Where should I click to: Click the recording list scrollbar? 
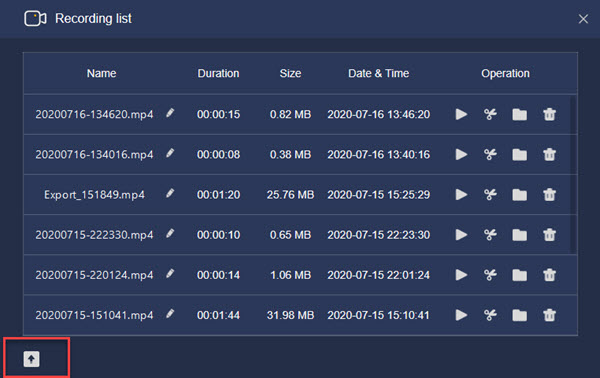[573, 175]
